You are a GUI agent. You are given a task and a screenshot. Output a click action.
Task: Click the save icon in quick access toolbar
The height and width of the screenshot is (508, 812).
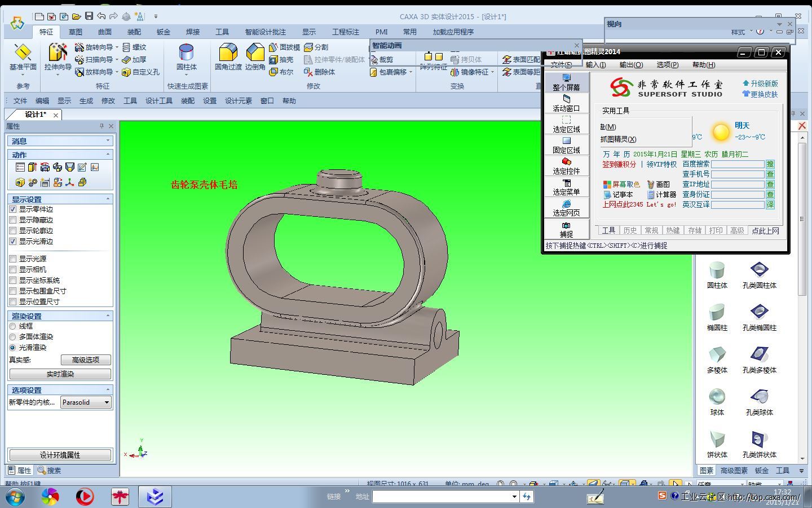click(x=89, y=16)
